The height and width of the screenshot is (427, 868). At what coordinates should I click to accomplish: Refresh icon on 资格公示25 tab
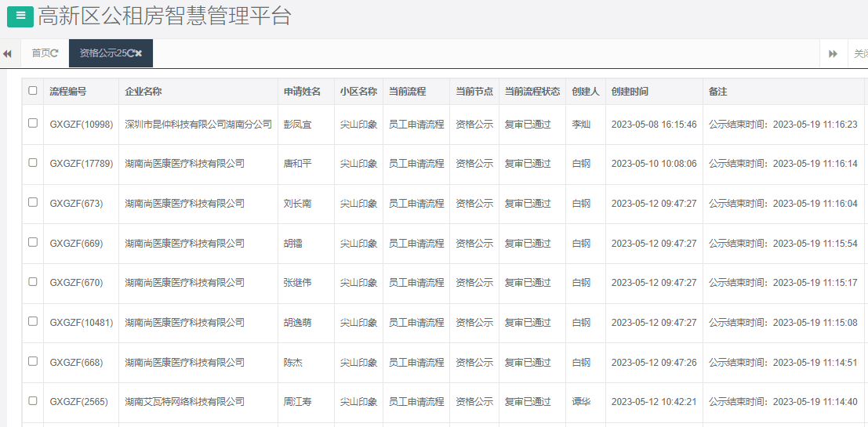click(x=131, y=53)
